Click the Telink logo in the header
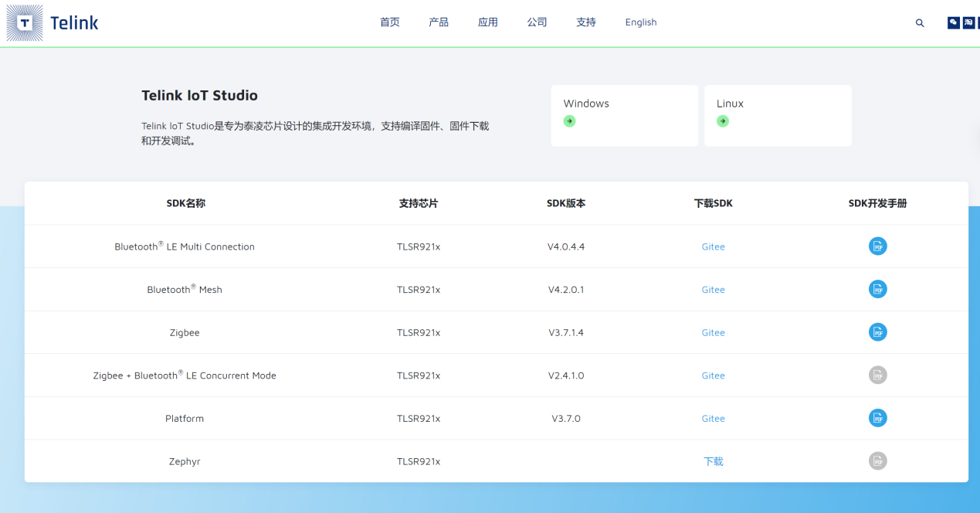The image size is (980, 513). click(x=53, y=22)
